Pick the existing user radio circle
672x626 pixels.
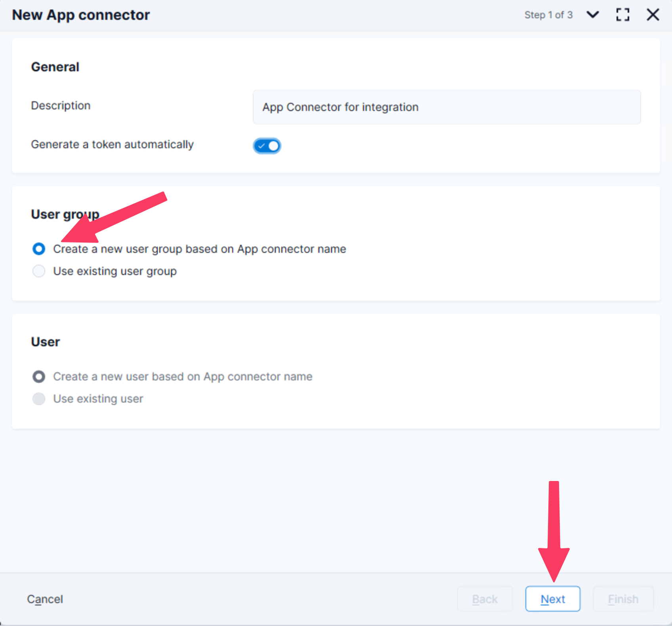point(39,399)
